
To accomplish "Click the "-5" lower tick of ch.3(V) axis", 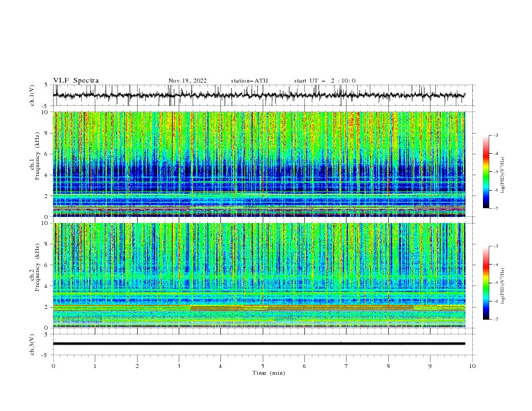I will 46,355.
